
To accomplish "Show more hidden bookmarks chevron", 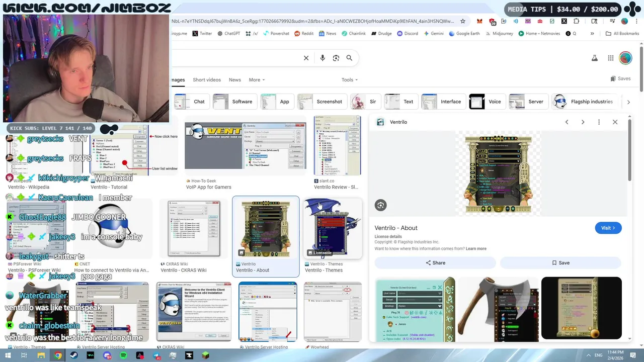I will pyautogui.click(x=592, y=34).
